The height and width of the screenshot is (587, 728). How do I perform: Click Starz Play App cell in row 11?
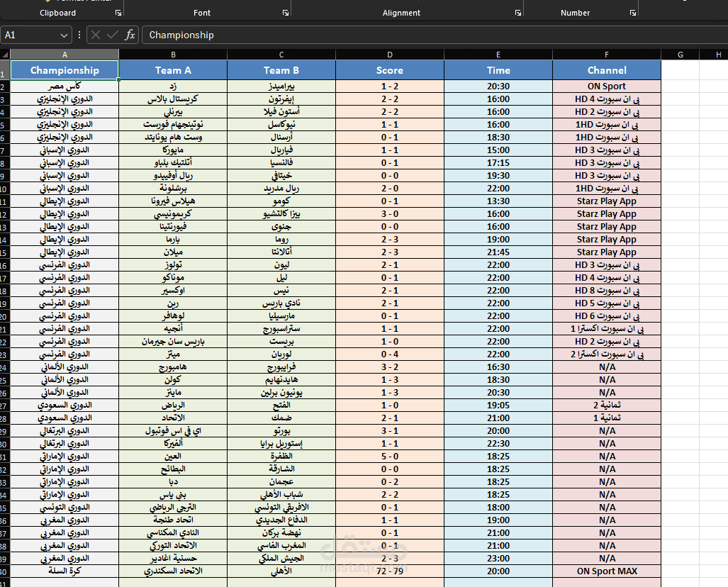pyautogui.click(x=607, y=201)
